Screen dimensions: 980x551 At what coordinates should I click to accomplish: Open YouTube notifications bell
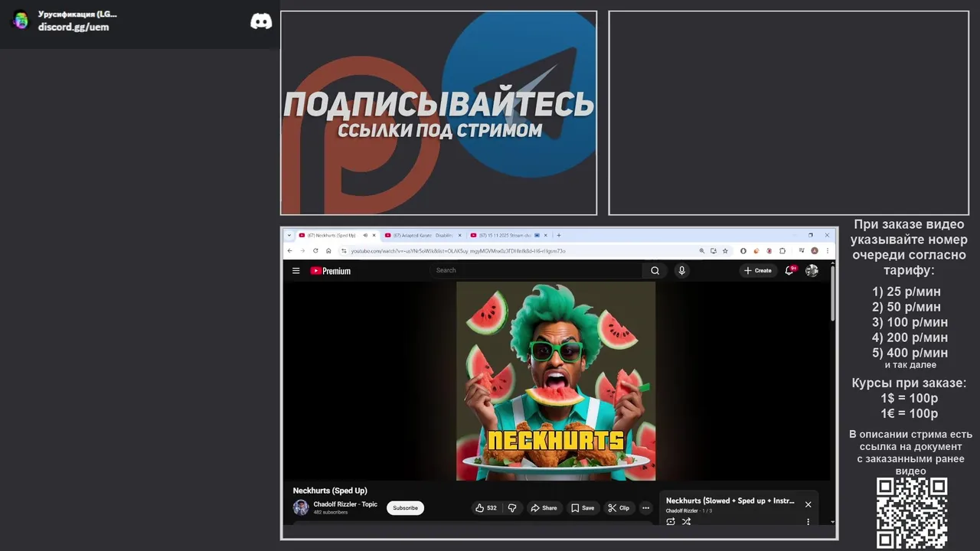coord(789,270)
